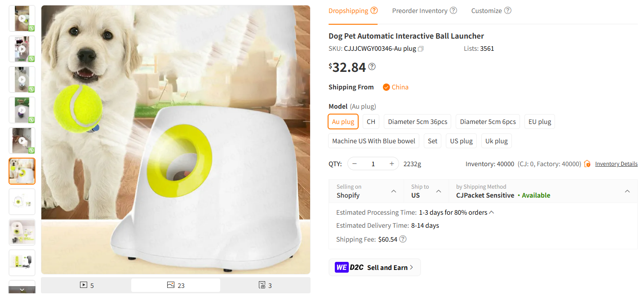Open the CJPacket Sensitive shipping method dropdown
The height and width of the screenshot is (296, 644).
pyautogui.click(x=542, y=191)
